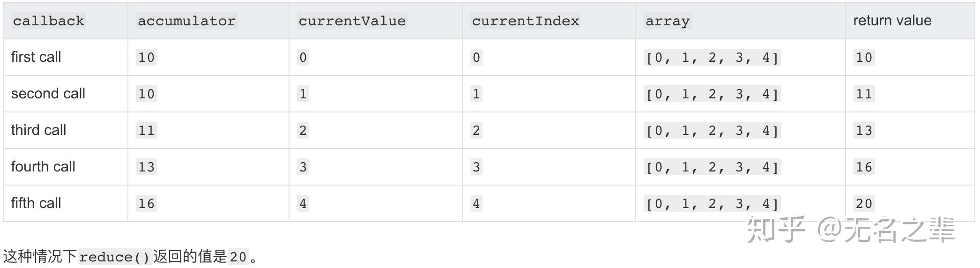
Task: Select the 'third call' row label
Action: coord(38,130)
